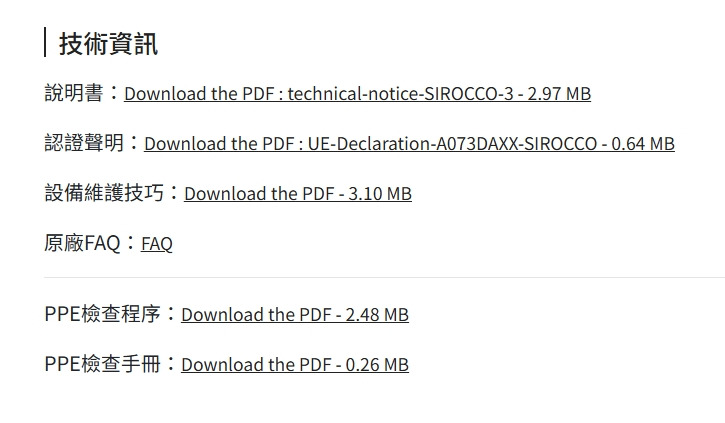Click the 設備維護技巧 label text
The height and width of the screenshot is (423, 725).
[x=105, y=194]
